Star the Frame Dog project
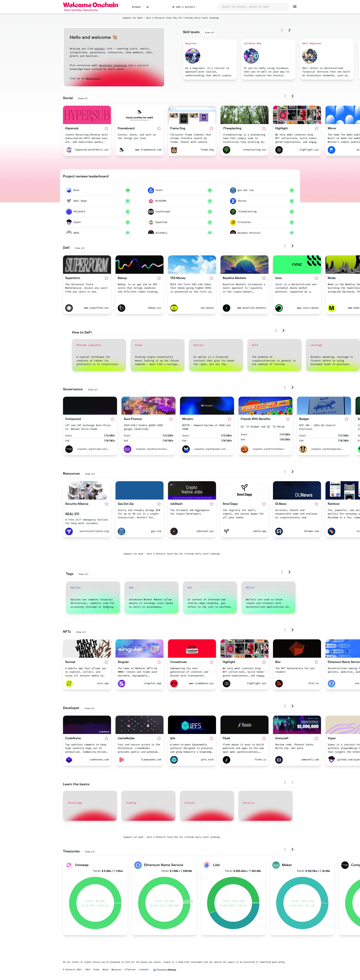 pyautogui.click(x=211, y=129)
